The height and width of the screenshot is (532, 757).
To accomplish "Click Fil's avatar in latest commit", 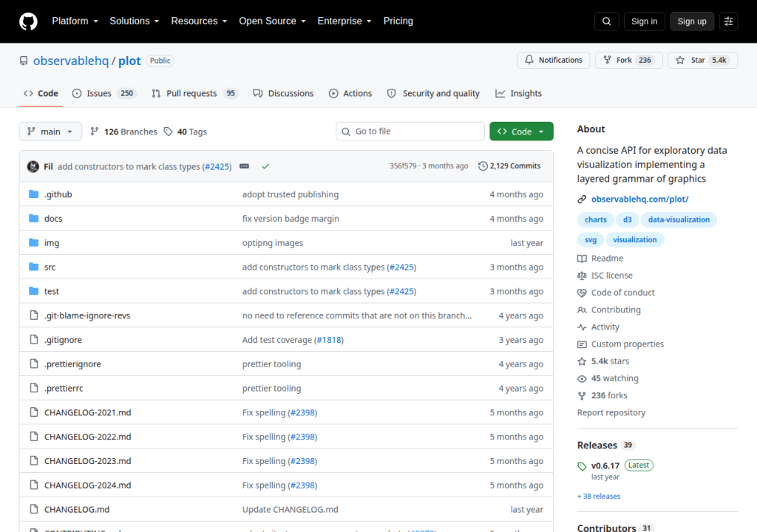I will [33, 166].
